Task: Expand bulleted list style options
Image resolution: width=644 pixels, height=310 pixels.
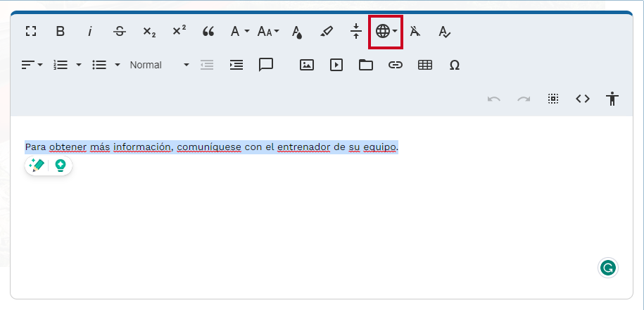Action: (x=118, y=65)
